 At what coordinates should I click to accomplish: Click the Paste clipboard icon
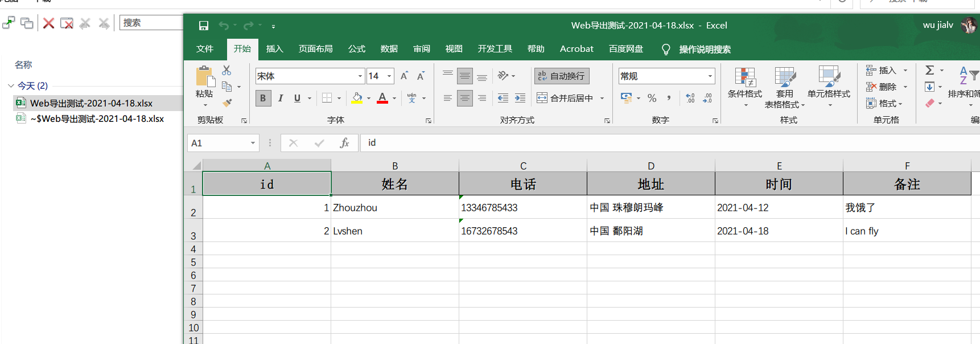click(x=205, y=77)
